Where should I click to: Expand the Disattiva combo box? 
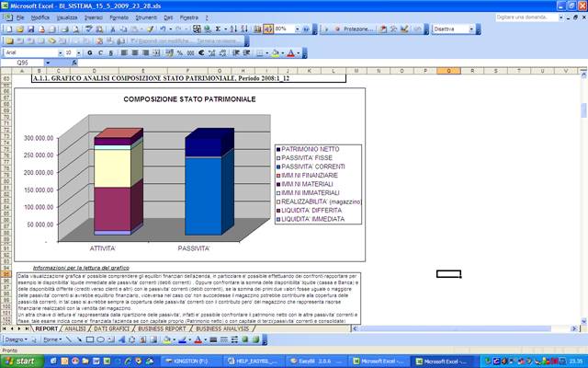pos(471,29)
